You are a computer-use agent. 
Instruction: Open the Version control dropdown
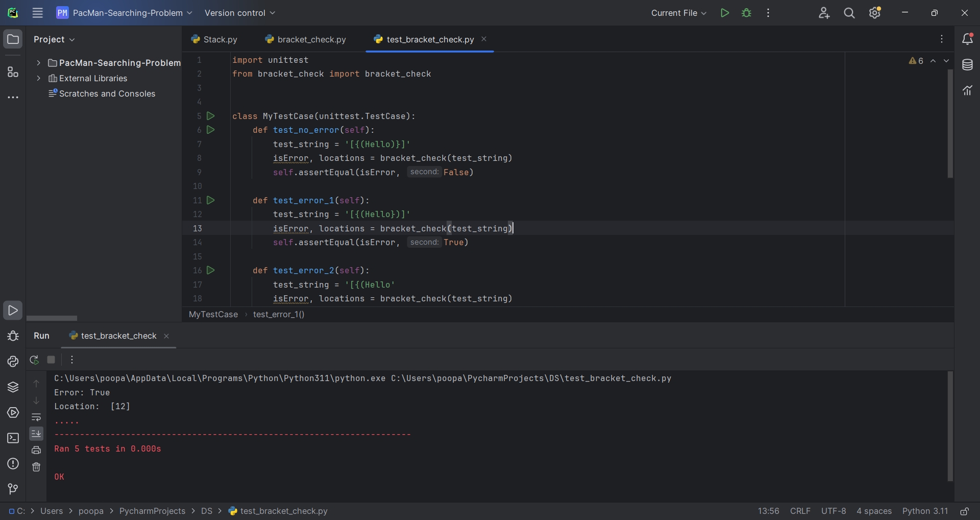pos(240,13)
